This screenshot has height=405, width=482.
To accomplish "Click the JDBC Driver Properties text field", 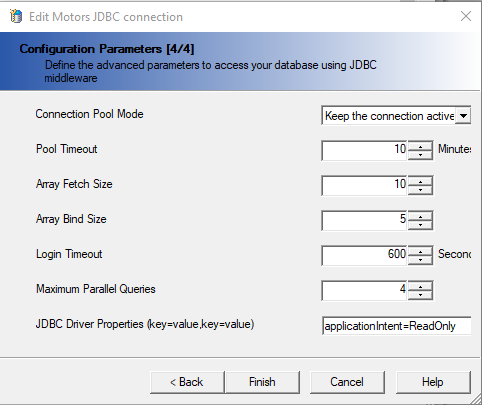I will coord(396,326).
